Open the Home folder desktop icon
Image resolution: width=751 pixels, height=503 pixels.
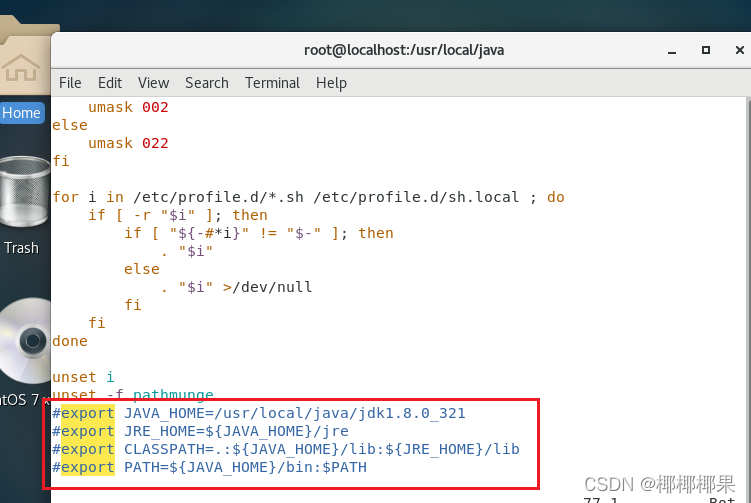coord(25,55)
